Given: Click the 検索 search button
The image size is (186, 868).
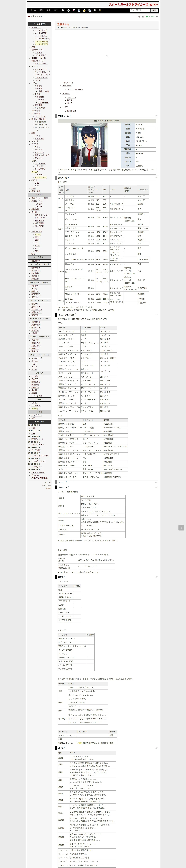Looking at the screenshot, I should pyautogui.click(x=154, y=10).
